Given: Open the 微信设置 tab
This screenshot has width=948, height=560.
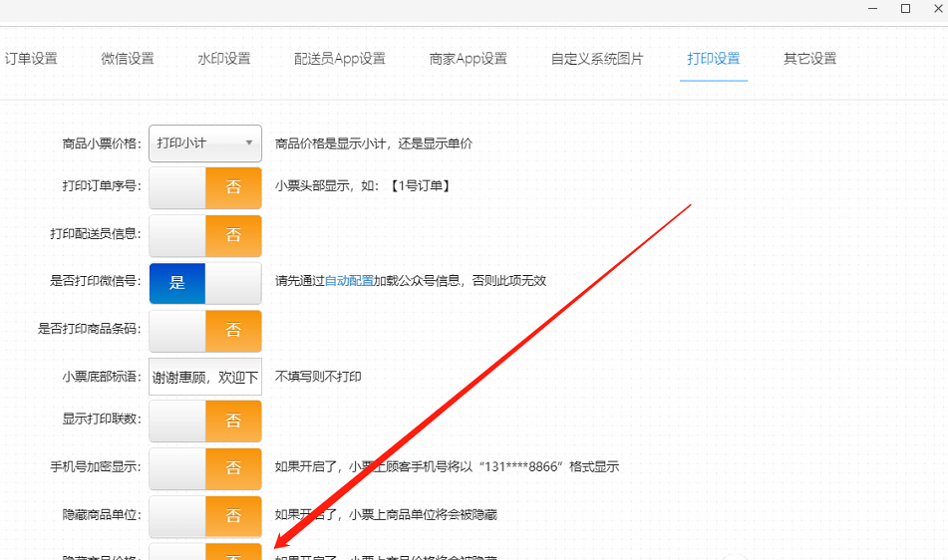Looking at the screenshot, I should [x=128, y=59].
